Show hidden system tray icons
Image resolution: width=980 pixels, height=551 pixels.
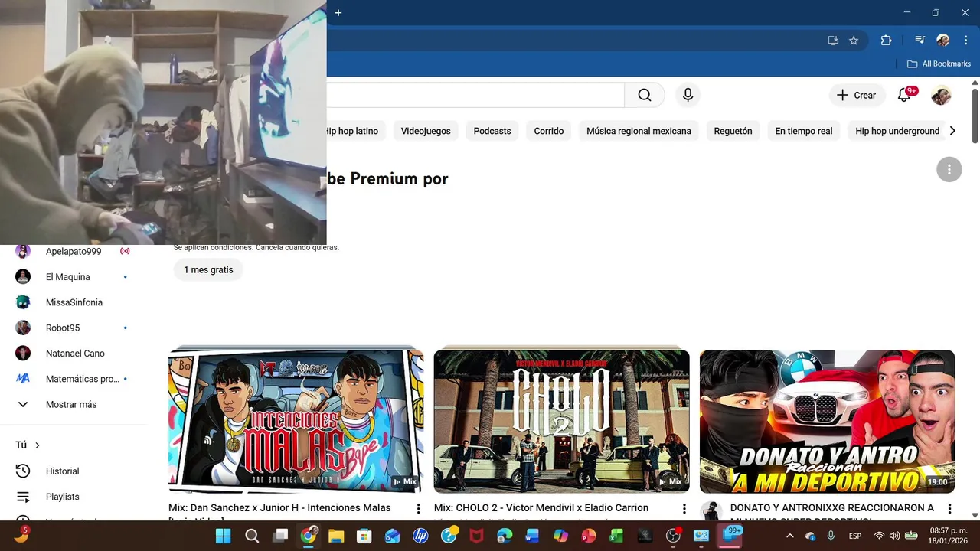click(x=790, y=536)
